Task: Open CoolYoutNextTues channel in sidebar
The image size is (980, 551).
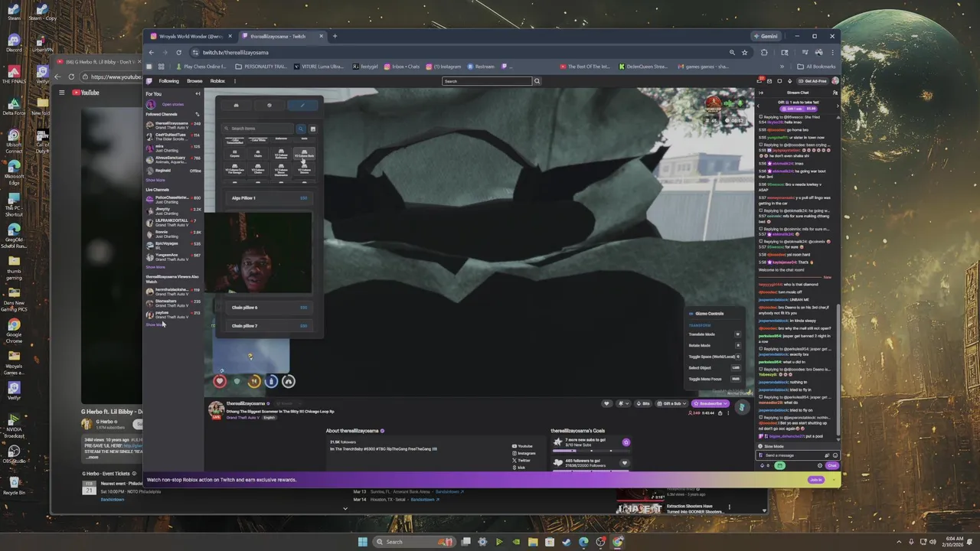Action: point(173,136)
